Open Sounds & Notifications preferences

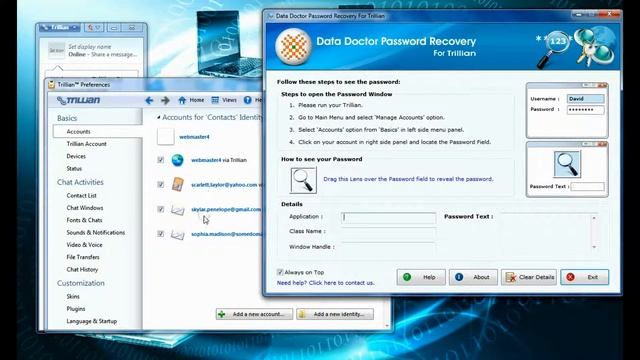pyautogui.click(x=96, y=232)
